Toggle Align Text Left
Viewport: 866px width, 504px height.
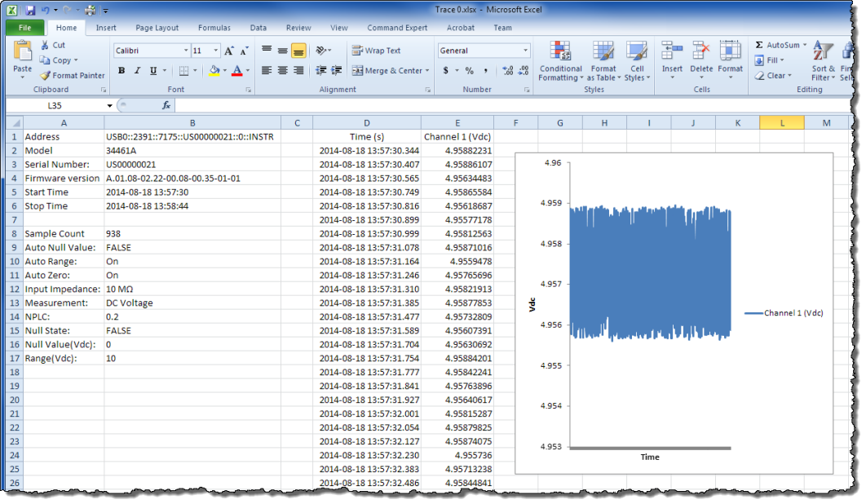click(x=267, y=70)
